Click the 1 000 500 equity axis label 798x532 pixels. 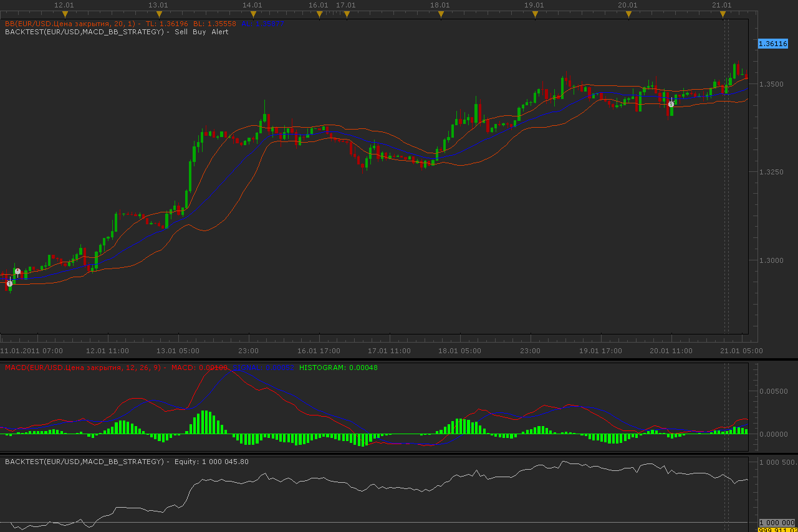tap(777, 462)
